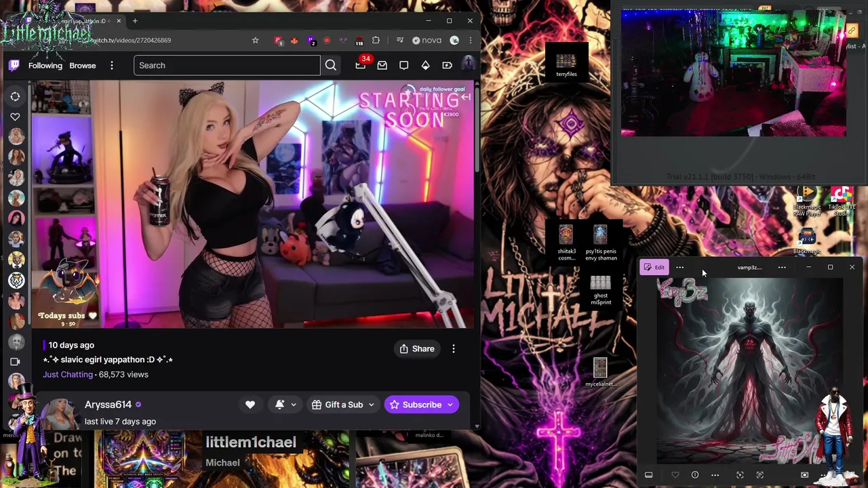868x488 pixels.
Task: Open a new Chrome tab
Action: click(135, 21)
